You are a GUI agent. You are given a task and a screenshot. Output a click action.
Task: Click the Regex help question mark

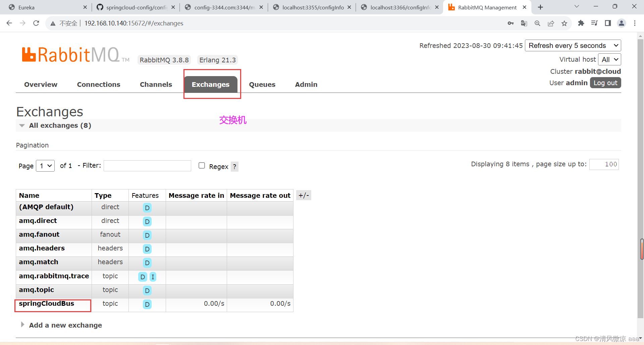pos(234,167)
